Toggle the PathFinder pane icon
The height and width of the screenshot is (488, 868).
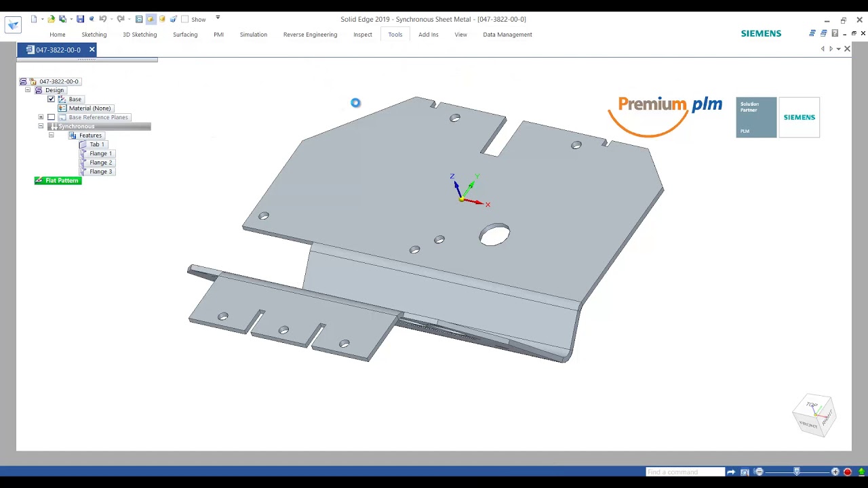[139, 19]
